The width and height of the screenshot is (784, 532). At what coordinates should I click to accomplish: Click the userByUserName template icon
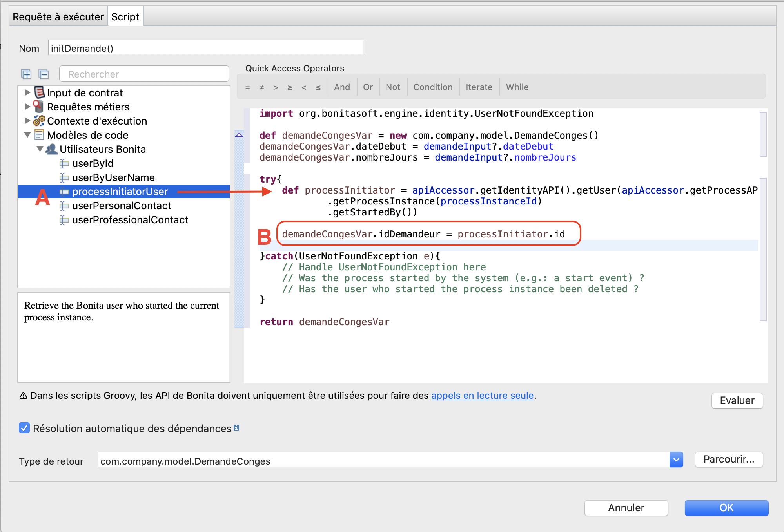(x=64, y=177)
